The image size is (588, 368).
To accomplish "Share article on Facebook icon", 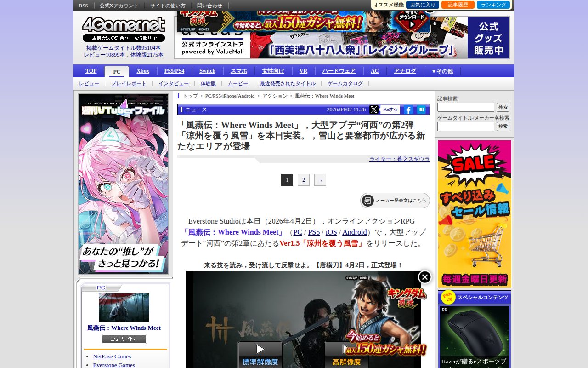I will tap(408, 109).
